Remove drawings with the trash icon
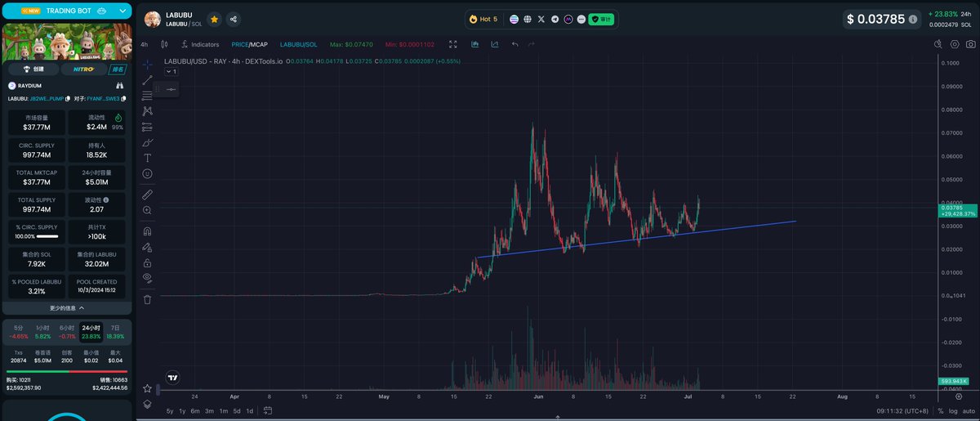980x421 pixels. tap(147, 299)
